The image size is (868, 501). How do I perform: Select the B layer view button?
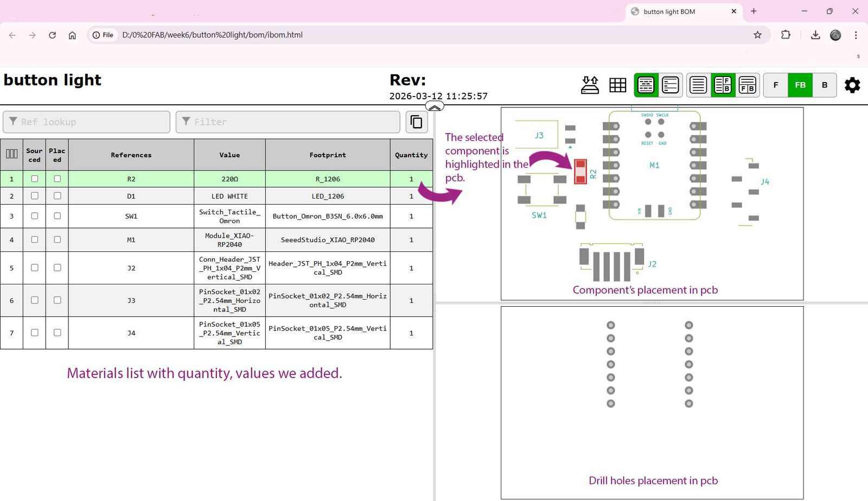pyautogui.click(x=824, y=85)
